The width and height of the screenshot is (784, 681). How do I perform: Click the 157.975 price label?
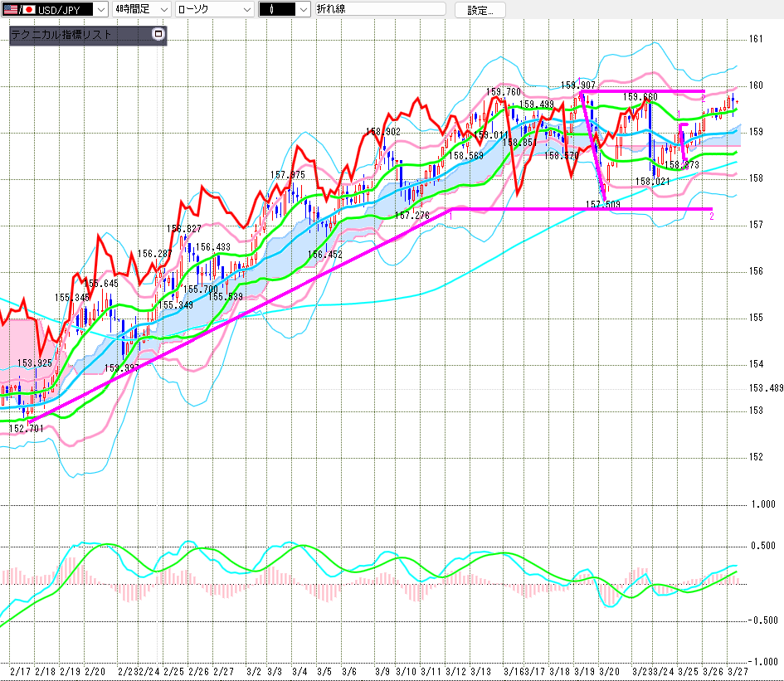[287, 175]
